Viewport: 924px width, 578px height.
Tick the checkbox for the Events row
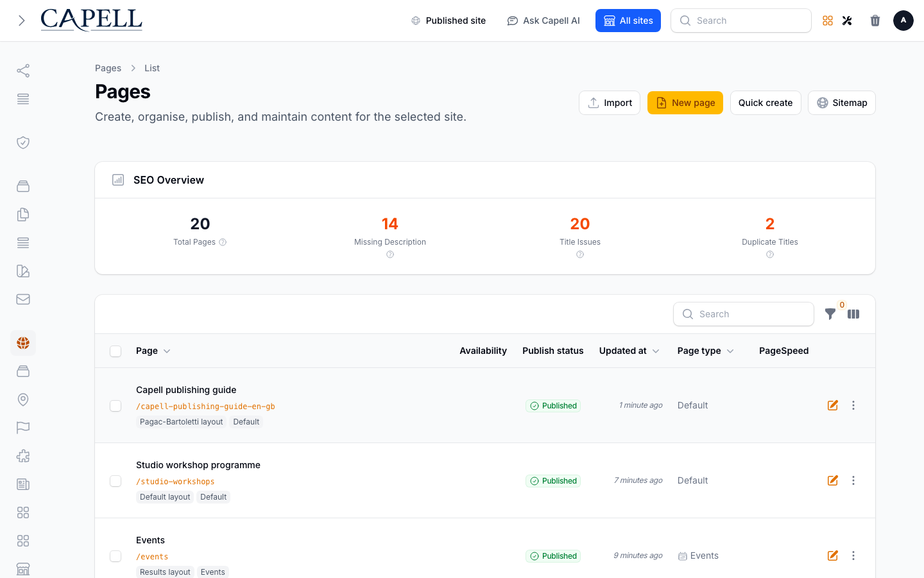click(116, 556)
